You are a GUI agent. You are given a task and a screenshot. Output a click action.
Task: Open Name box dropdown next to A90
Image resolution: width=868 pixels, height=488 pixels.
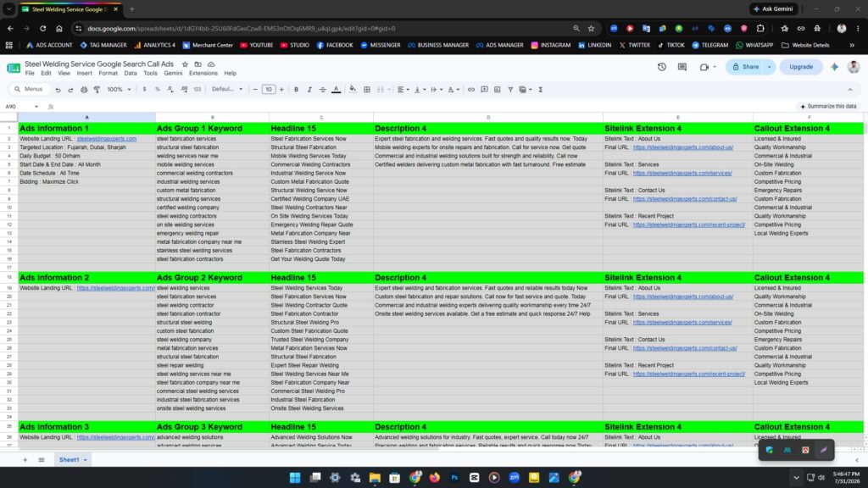36,106
